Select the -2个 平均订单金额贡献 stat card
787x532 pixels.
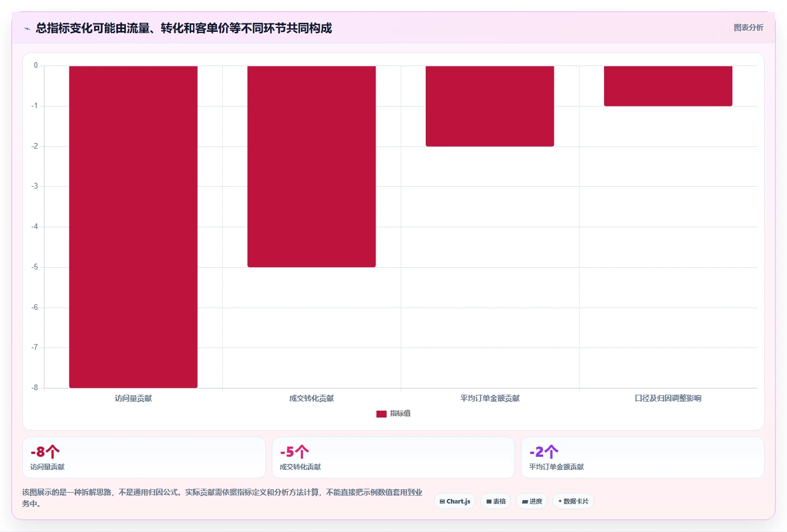[643, 457]
